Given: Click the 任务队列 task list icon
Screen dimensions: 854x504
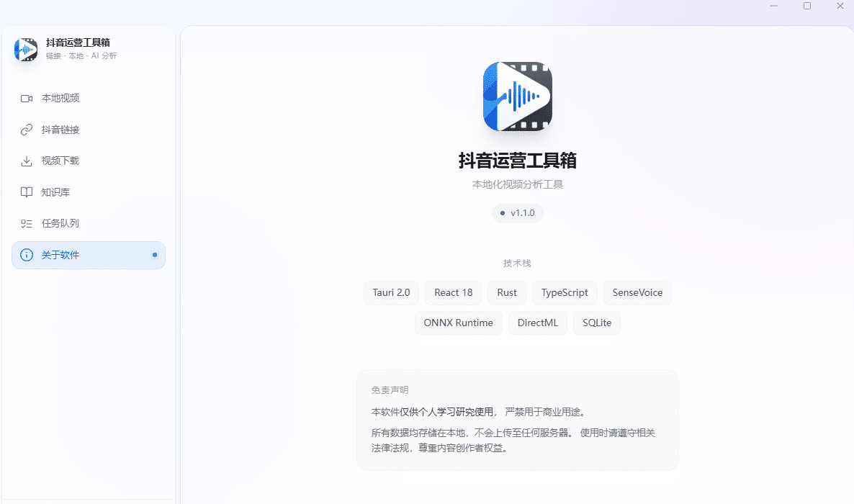Looking at the screenshot, I should [26, 223].
